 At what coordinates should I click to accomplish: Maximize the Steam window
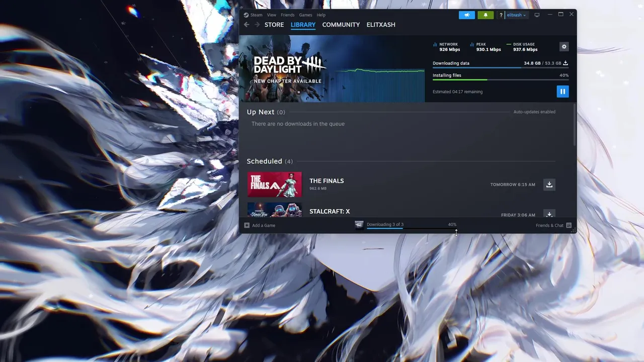(x=560, y=15)
